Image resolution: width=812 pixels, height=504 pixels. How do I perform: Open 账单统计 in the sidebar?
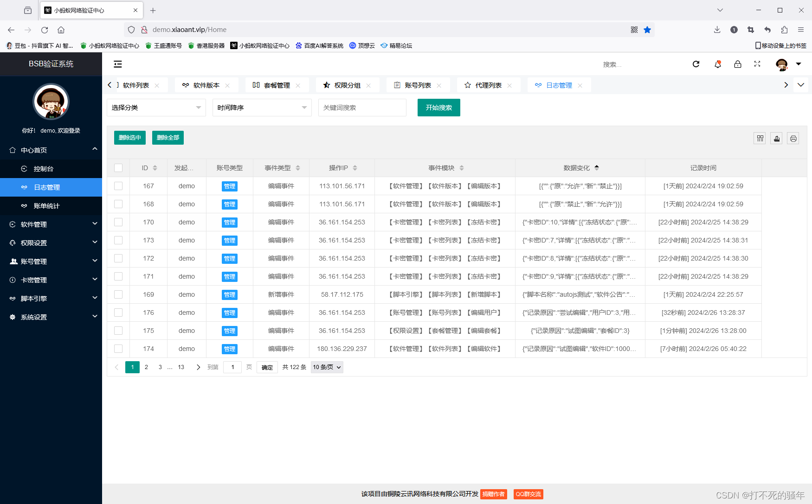(x=51, y=206)
